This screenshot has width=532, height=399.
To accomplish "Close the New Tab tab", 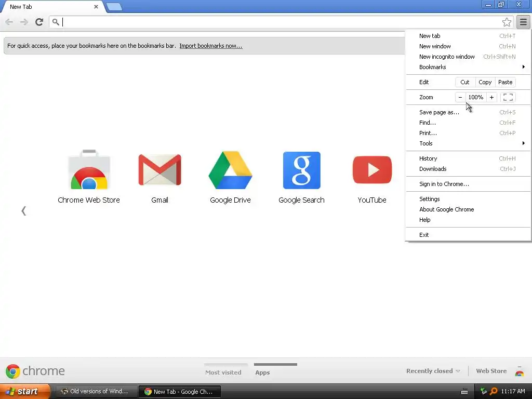I will point(96,6).
